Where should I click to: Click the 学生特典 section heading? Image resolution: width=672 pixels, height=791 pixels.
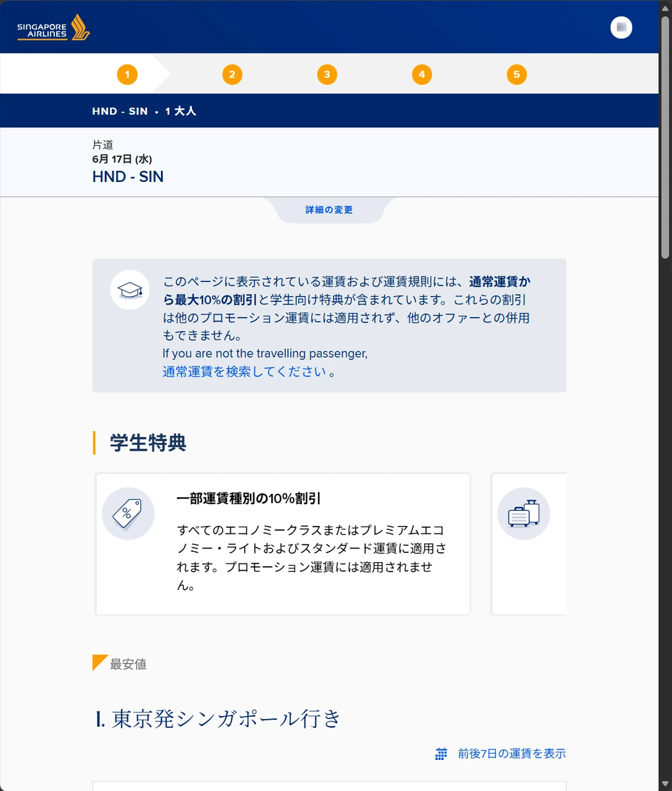pos(148,442)
